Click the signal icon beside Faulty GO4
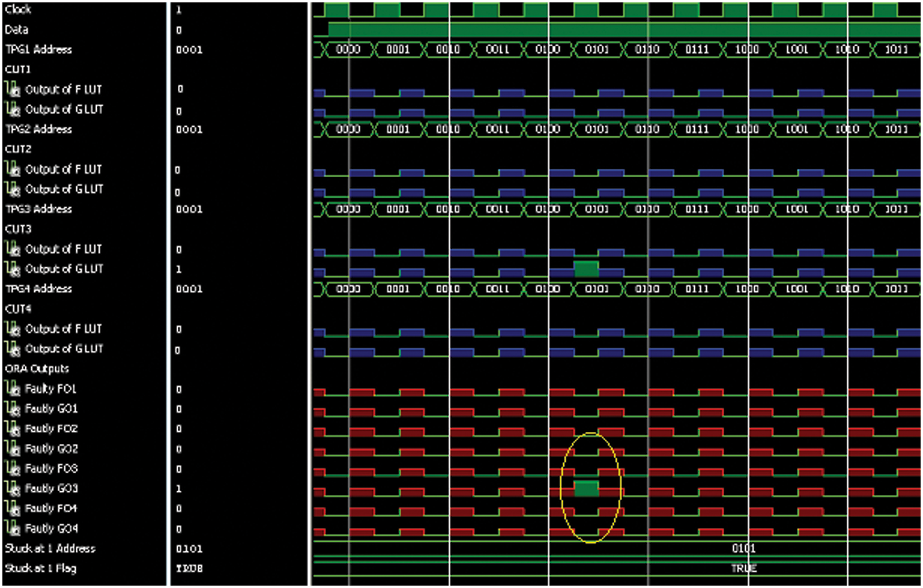This screenshot has width=923, height=588. click(13, 528)
